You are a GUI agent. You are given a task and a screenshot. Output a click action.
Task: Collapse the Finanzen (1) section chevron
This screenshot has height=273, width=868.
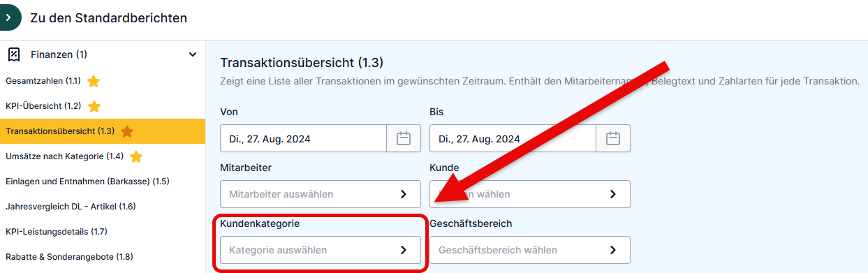pyautogui.click(x=193, y=54)
